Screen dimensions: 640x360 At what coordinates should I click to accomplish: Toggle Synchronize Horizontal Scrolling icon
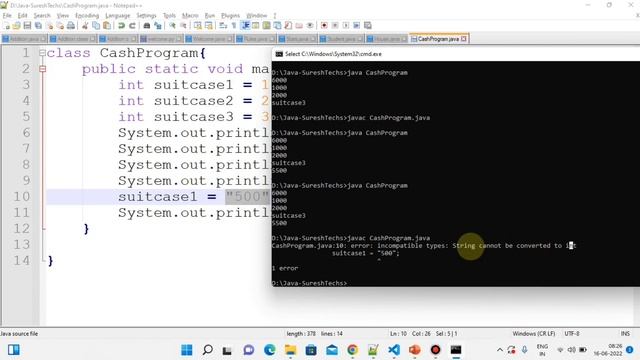coord(209,25)
